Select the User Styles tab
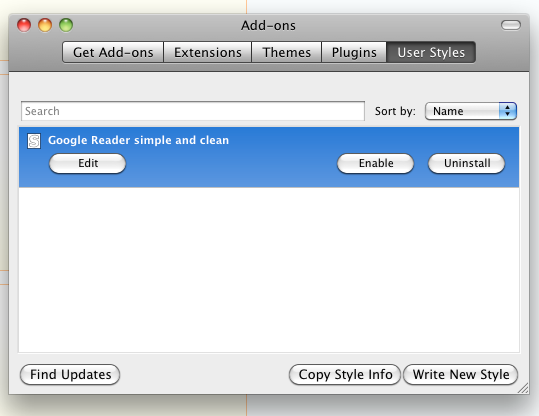Screen dimensions: 539x416 [431, 52]
